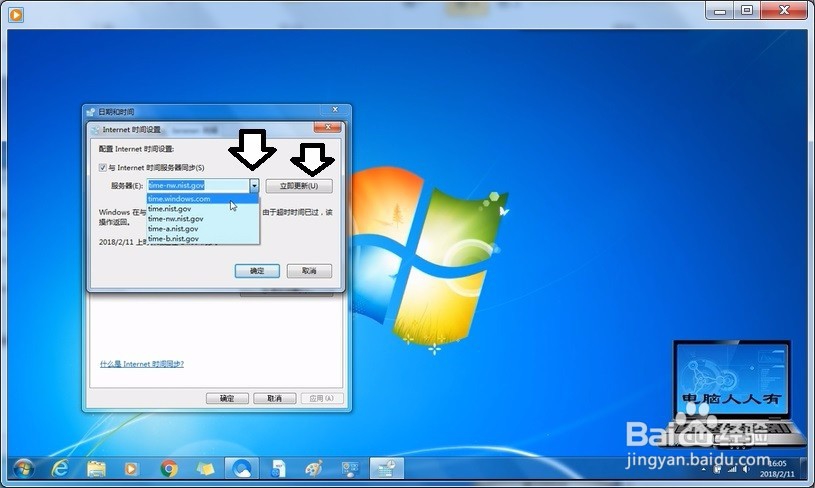Screen dimensions: 815x488
Task: Click the server field showing time-nw.nist.gov
Action: 198,186
